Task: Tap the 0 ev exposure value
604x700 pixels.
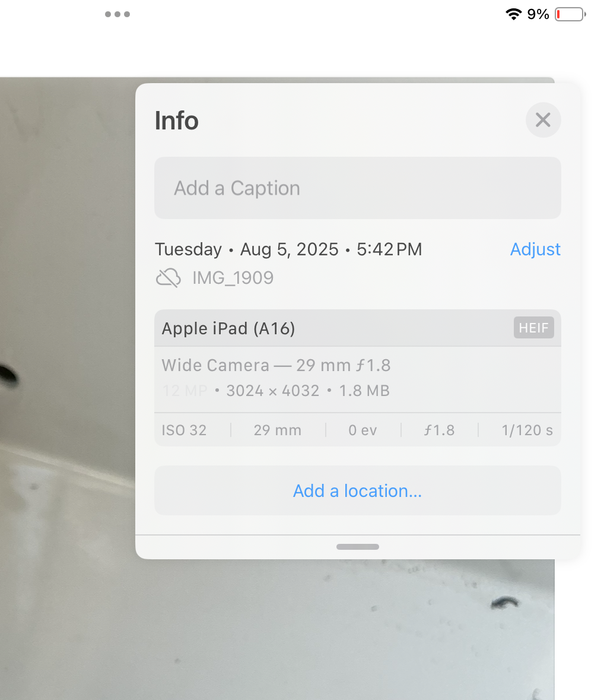Action: coord(363,430)
